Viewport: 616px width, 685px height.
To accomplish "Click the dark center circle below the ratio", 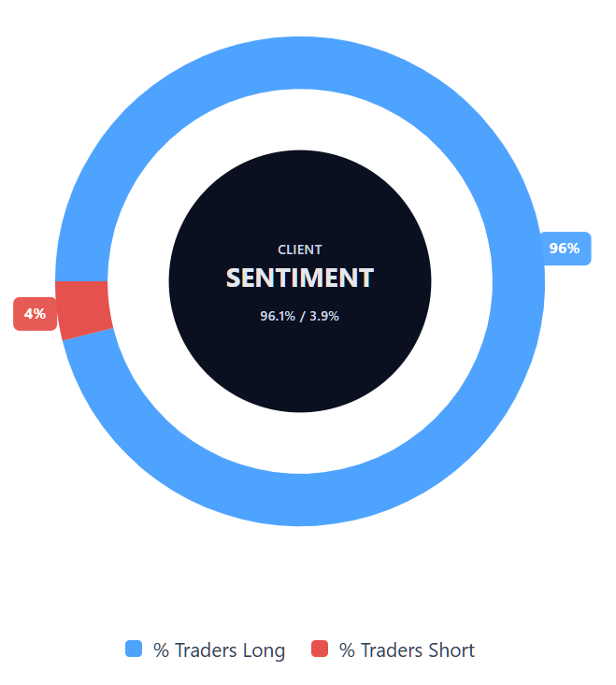I will (x=300, y=369).
